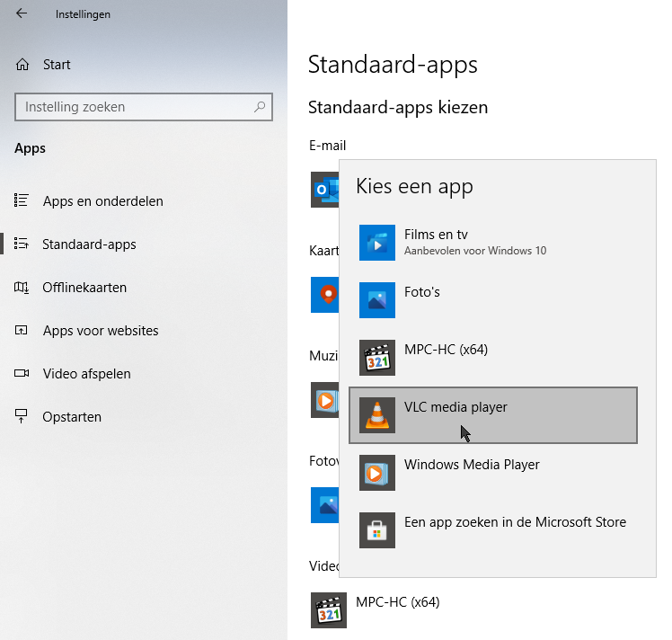672x640 pixels.
Task: Click the Kies een app title
Action: coord(414,187)
